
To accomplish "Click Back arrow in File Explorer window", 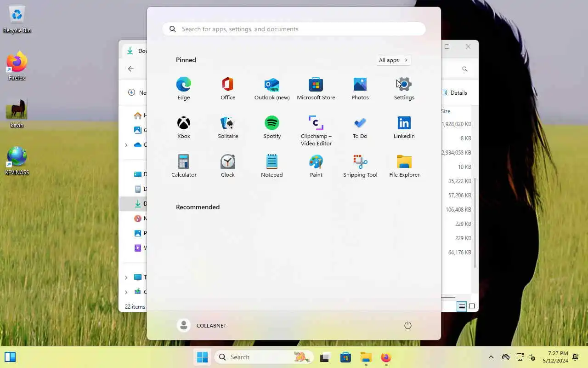I will point(131,69).
